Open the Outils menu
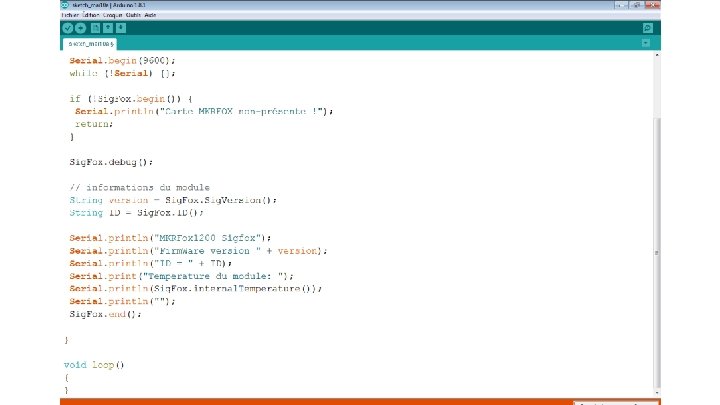This screenshot has height=405, width=720. point(133,15)
